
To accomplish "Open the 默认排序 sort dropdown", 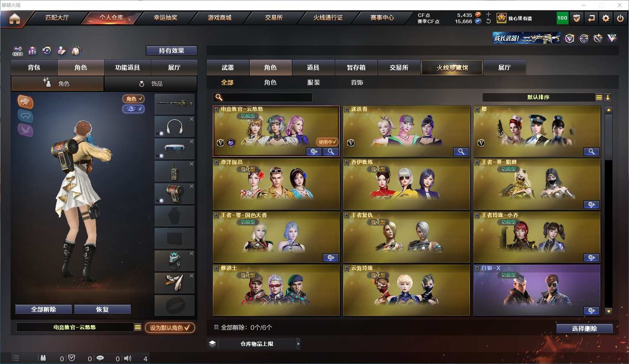I will click(x=599, y=97).
